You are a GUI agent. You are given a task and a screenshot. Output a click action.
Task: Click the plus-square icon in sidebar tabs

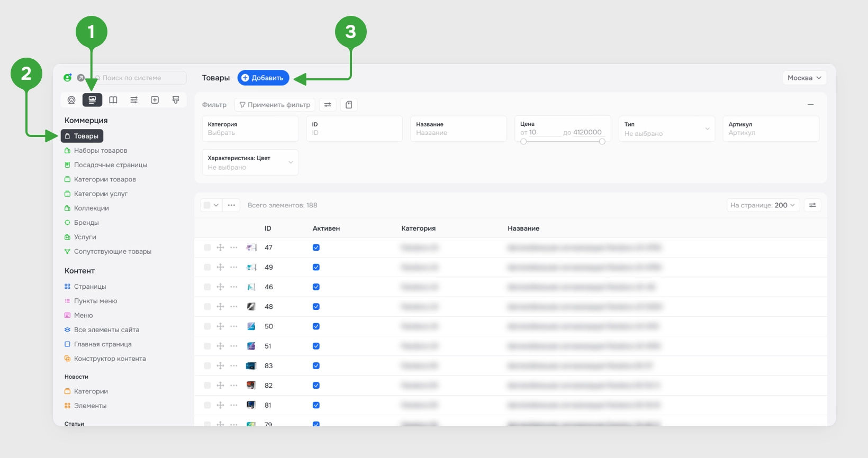click(155, 100)
